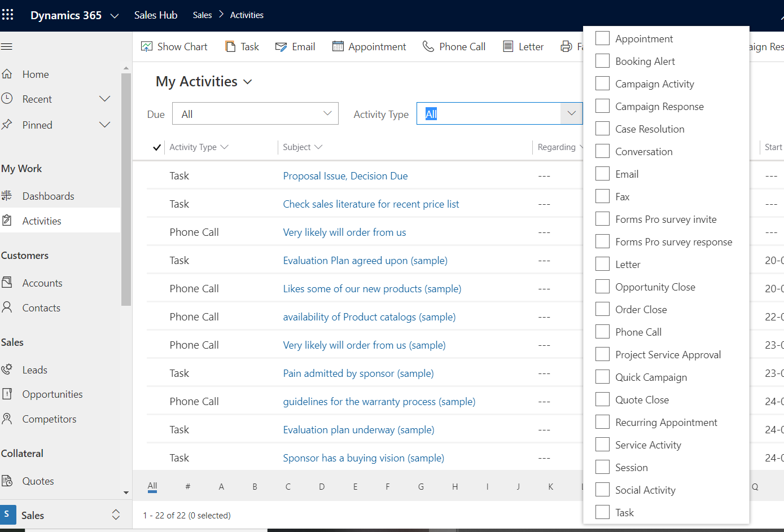Check the Quote Close filter option
The height and width of the screenshot is (532, 784).
click(602, 399)
